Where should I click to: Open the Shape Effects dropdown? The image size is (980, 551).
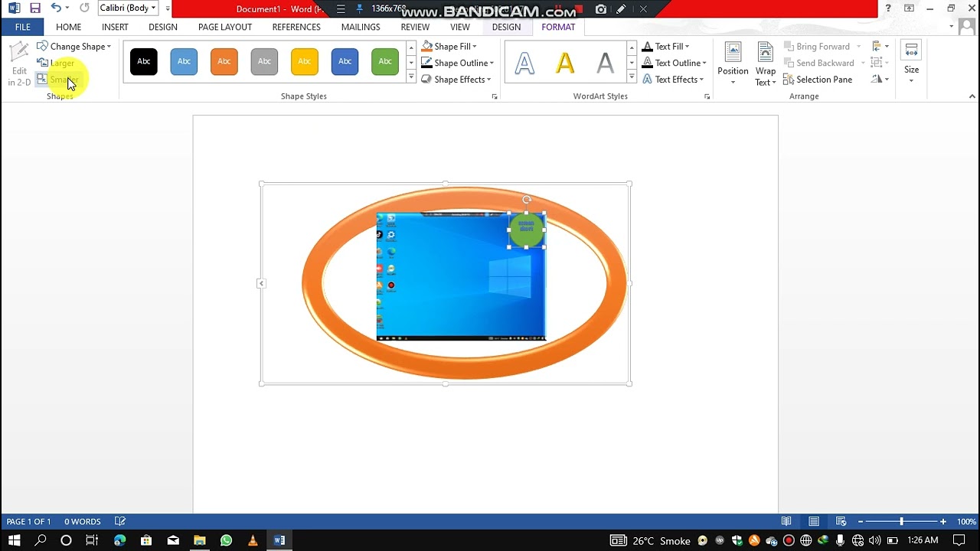tap(456, 80)
